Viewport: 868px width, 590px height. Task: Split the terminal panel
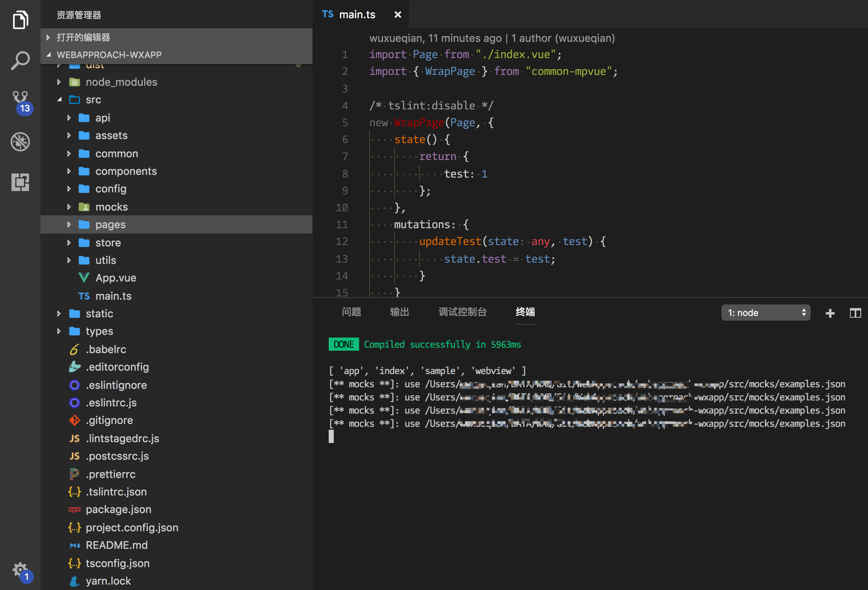tap(855, 313)
